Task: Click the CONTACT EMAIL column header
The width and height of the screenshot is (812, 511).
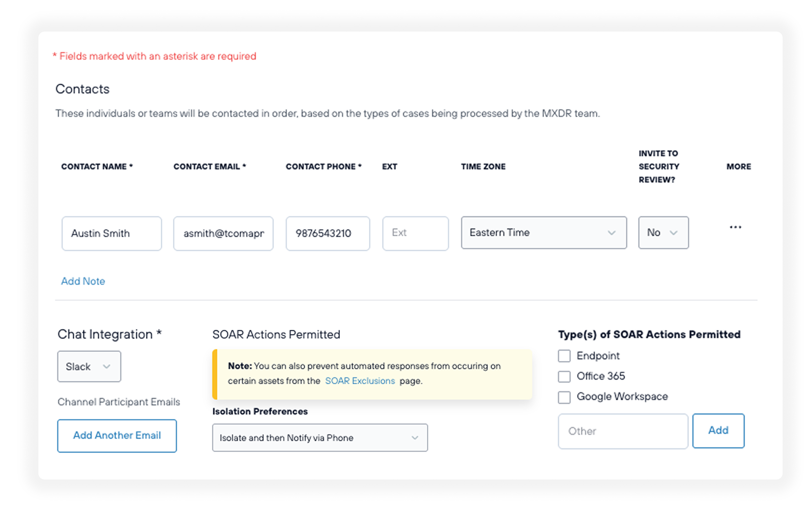Action: [210, 166]
